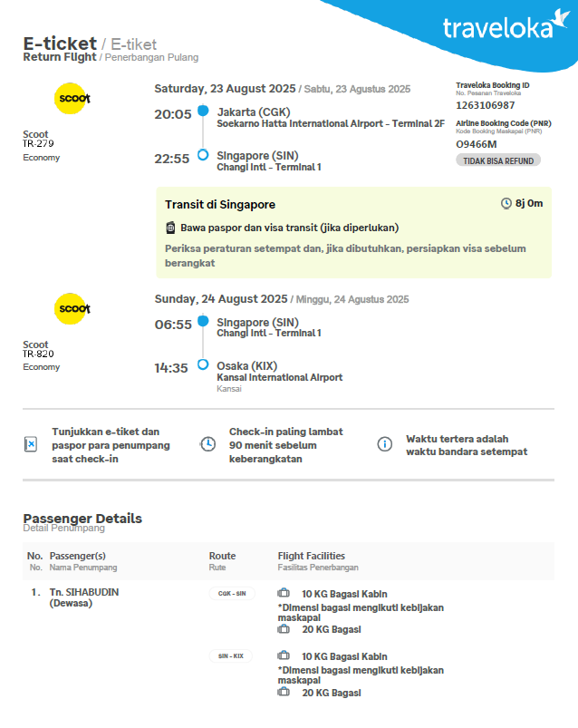578x728 pixels.
Task: Click the Traveloka Booking ID number 1263106987
Action: (x=485, y=105)
